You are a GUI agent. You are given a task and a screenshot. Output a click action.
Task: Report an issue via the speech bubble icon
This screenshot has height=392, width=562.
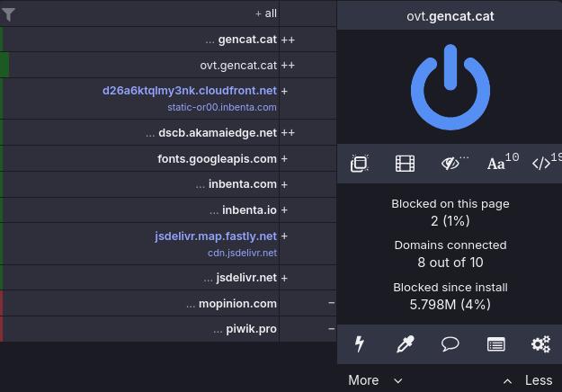450,344
